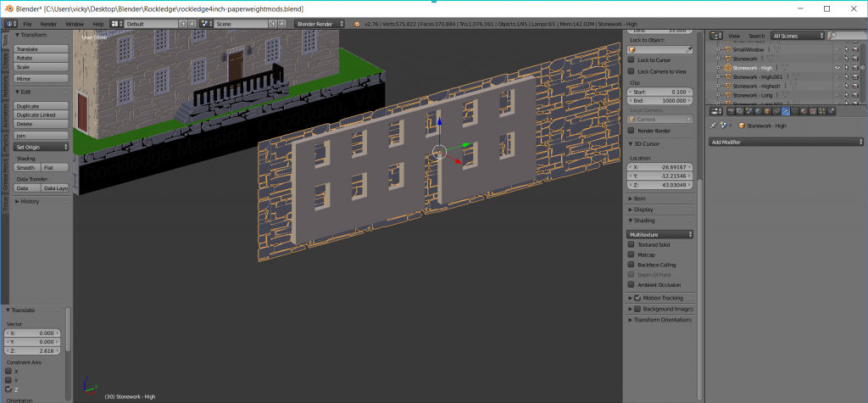
Task: Click the Smooth shading button
Action: point(28,167)
